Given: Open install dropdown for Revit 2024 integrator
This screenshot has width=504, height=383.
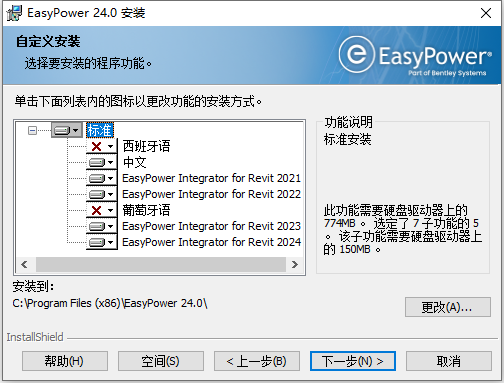Looking at the screenshot, I should (x=102, y=242).
